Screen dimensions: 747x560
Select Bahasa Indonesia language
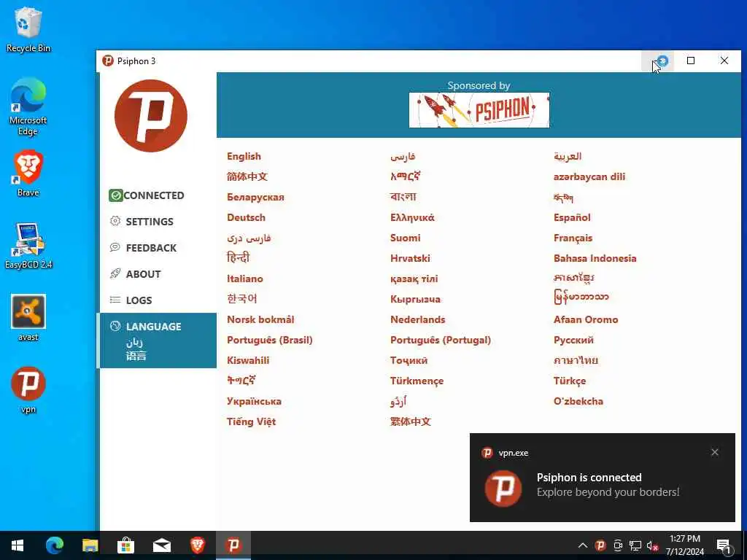click(595, 259)
